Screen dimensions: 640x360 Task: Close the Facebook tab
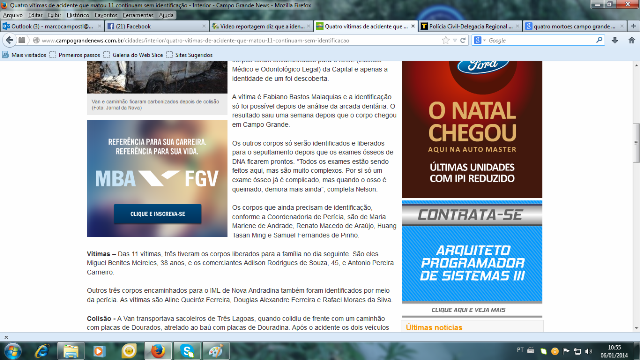tap(204, 26)
